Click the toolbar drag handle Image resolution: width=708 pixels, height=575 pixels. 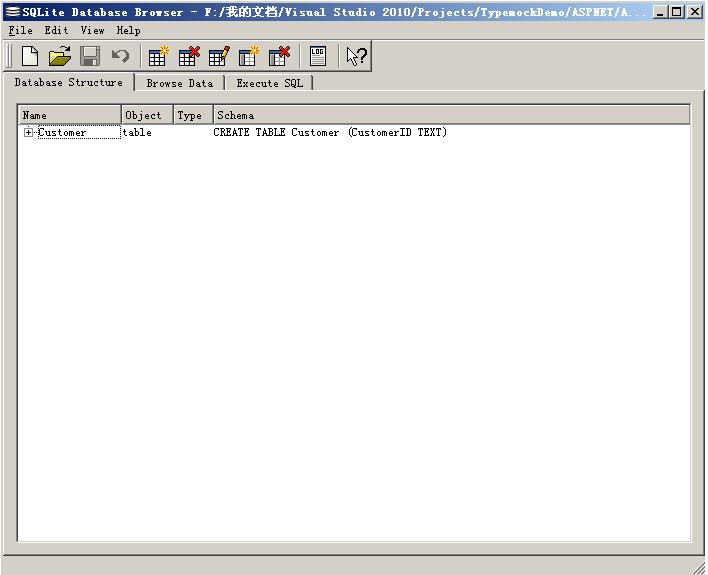10,56
